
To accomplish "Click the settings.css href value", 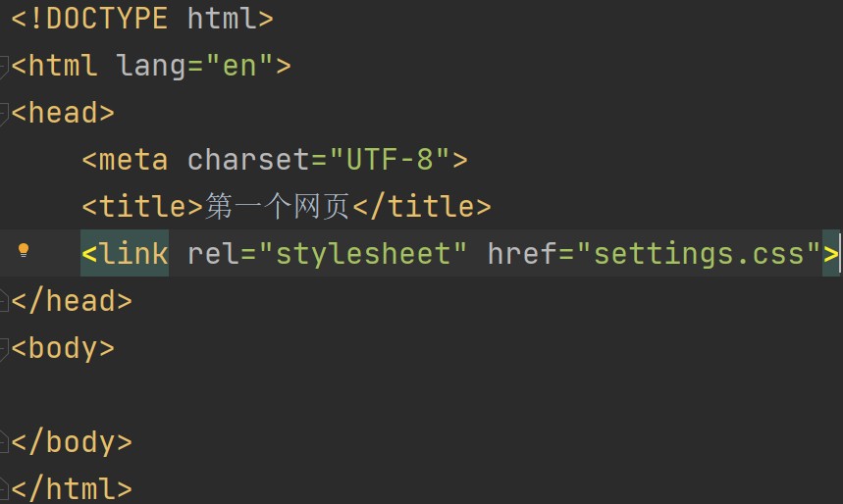I will click(699, 254).
